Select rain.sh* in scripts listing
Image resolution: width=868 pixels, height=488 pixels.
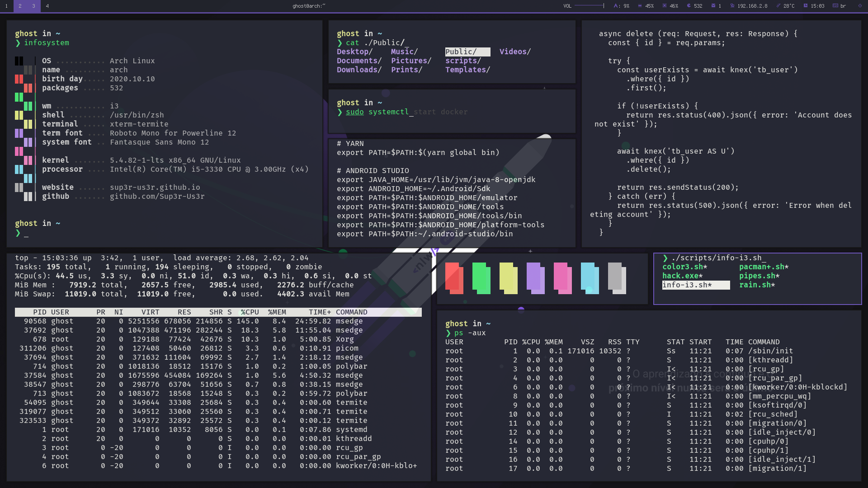click(757, 285)
